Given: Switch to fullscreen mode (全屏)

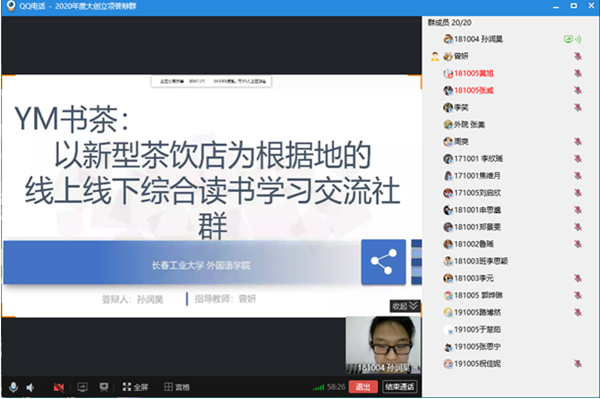Looking at the screenshot, I should click(x=135, y=387).
